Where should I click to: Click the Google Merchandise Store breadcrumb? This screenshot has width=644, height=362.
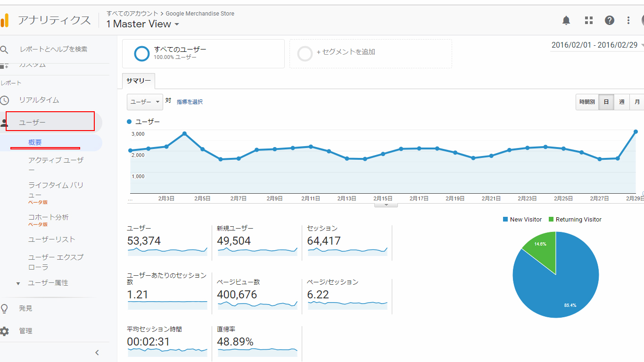click(x=200, y=14)
